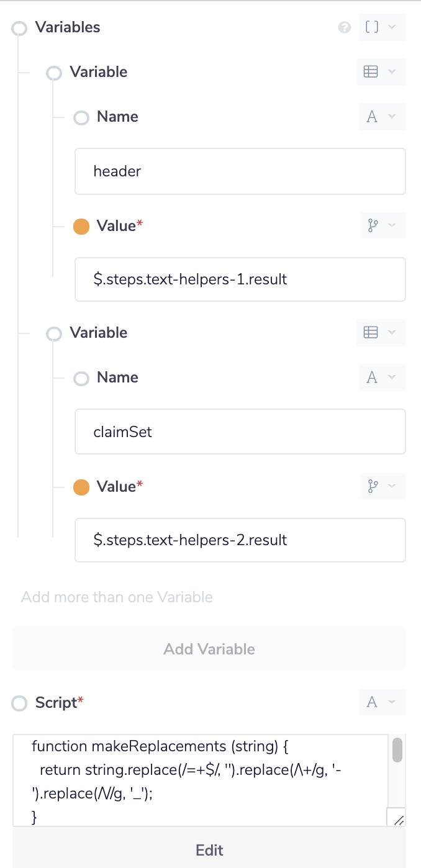This screenshot has width=421, height=868.
Task: Toggle the orange status circle on first Value
Action: [x=81, y=226]
